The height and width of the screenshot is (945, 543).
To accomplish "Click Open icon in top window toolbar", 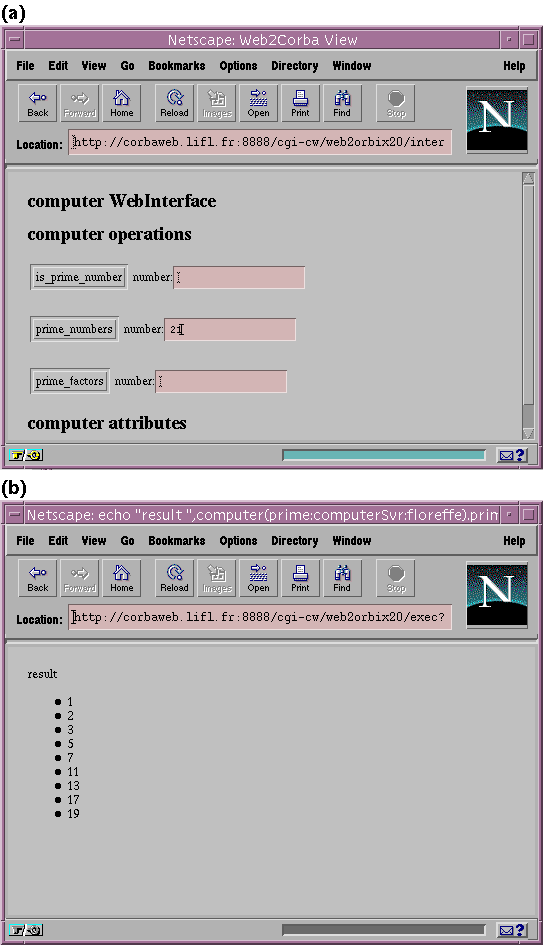I will coord(258,104).
